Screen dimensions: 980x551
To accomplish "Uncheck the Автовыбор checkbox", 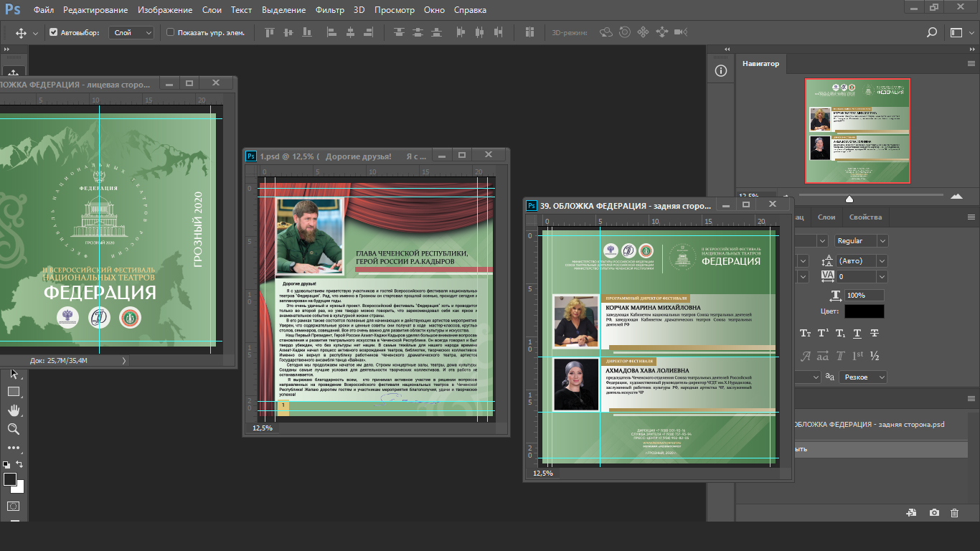I will (53, 32).
